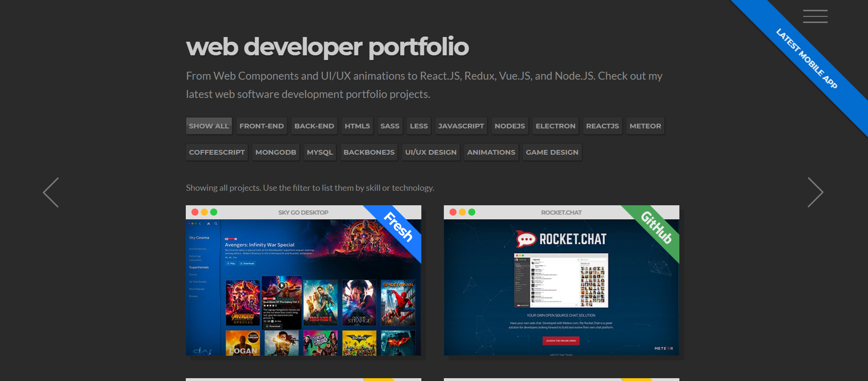The height and width of the screenshot is (381, 868).
Task: Filter projects by CoffeeScript
Action: [x=217, y=152]
